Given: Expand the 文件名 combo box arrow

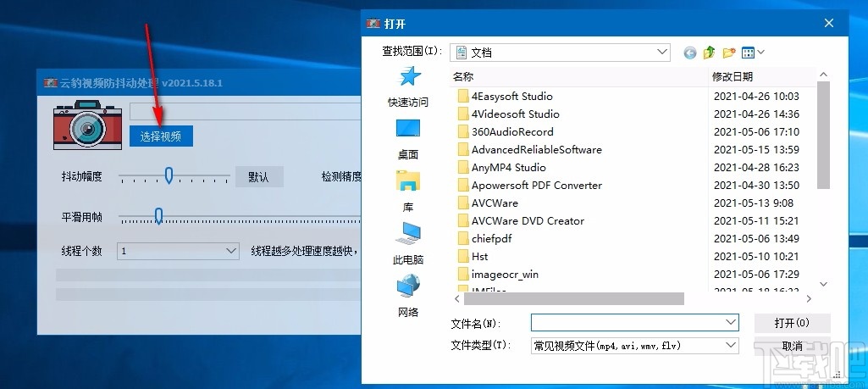Looking at the screenshot, I should coord(731,322).
